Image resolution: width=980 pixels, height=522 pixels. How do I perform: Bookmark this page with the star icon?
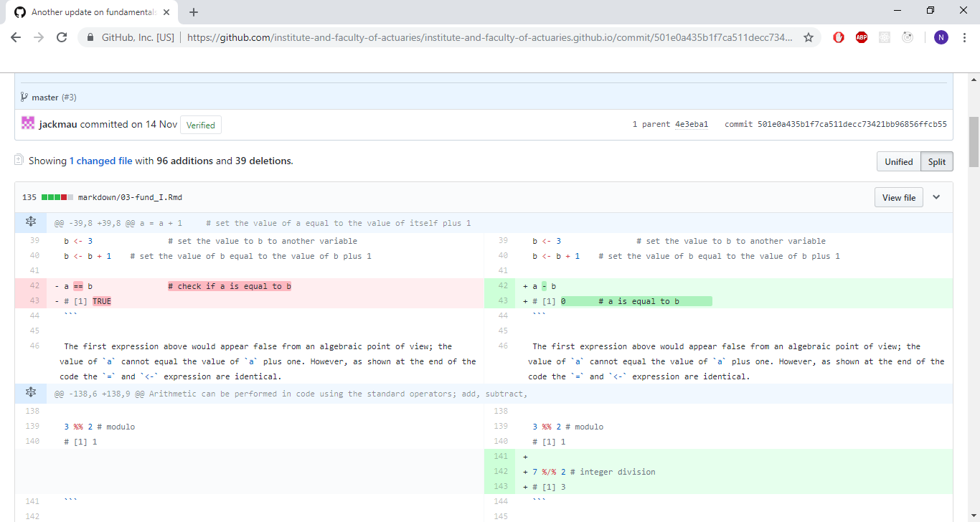coord(809,37)
